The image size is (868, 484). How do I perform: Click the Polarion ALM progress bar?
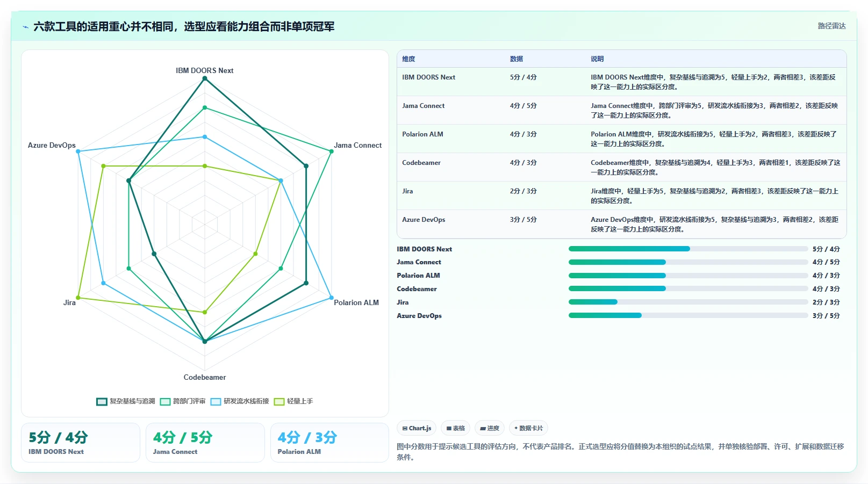coord(688,276)
